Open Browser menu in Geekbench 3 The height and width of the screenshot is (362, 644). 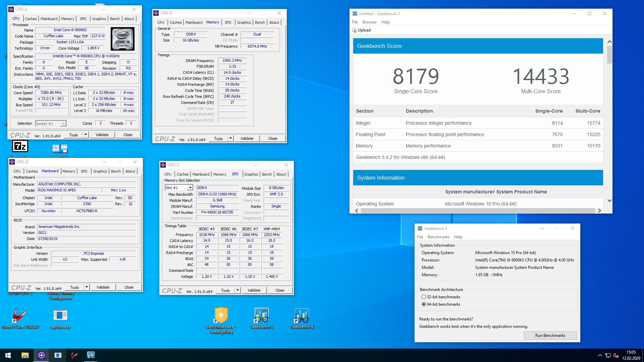click(370, 22)
